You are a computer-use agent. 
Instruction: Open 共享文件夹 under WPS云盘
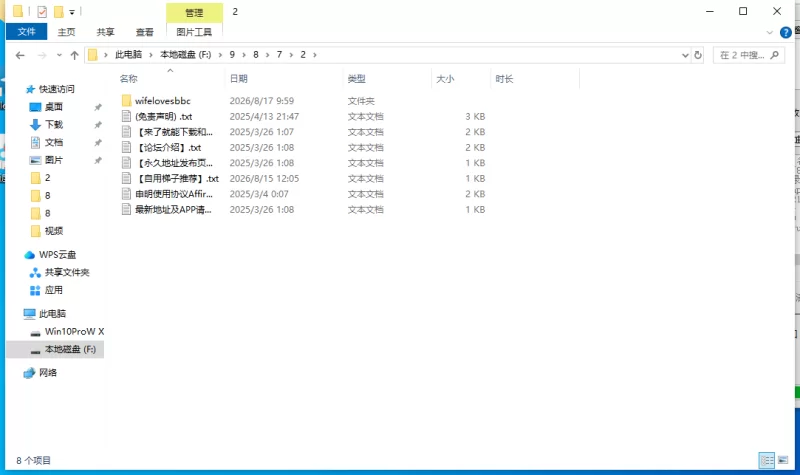(67, 272)
